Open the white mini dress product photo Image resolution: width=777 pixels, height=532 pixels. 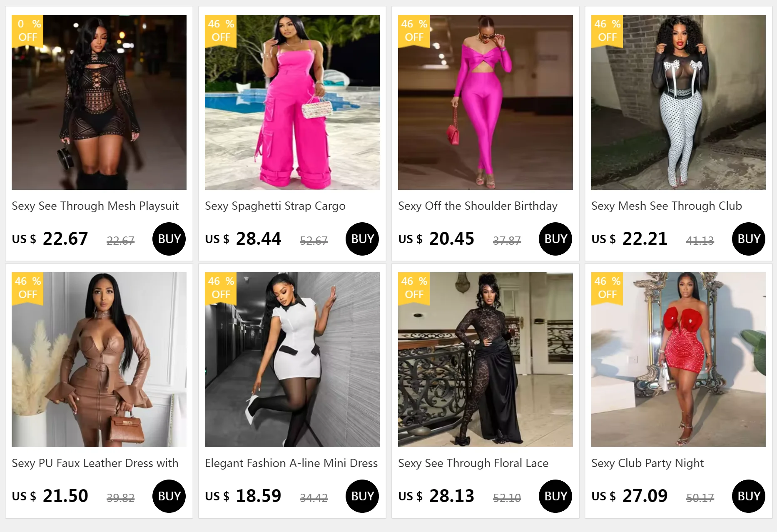pyautogui.click(x=292, y=360)
